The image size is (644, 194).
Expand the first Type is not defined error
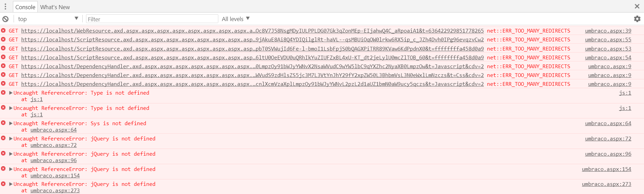pyautogui.click(x=11, y=93)
